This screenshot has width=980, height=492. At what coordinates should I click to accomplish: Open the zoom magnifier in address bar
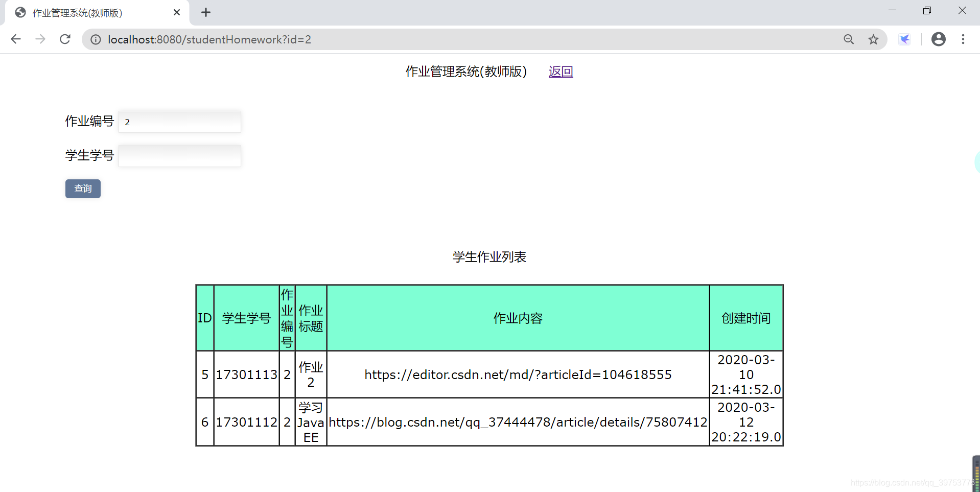pos(849,39)
